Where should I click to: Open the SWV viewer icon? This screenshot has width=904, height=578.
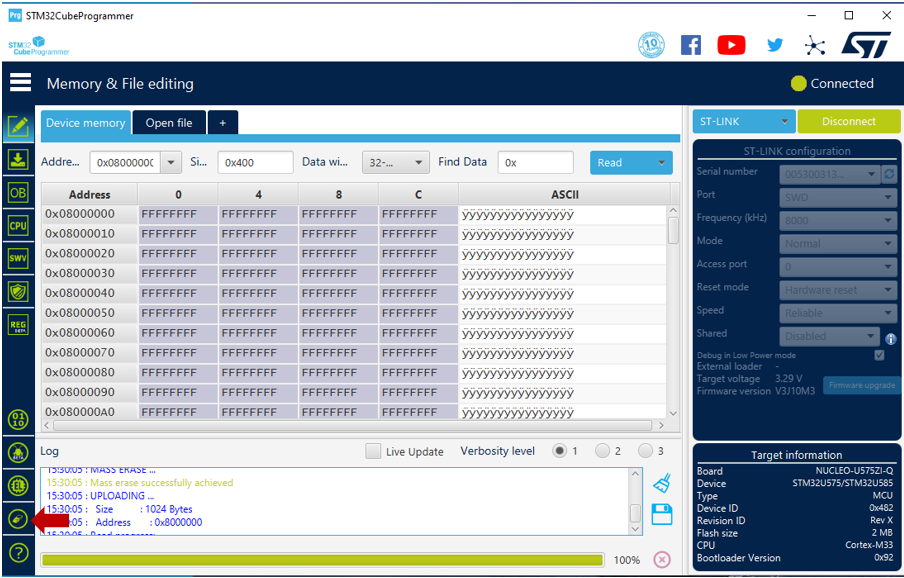(x=18, y=258)
